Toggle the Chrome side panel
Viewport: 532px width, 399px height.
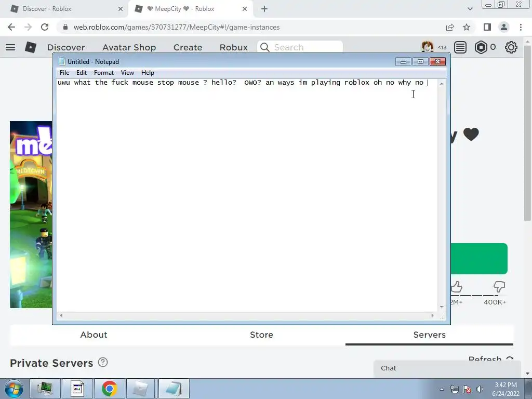click(x=487, y=27)
